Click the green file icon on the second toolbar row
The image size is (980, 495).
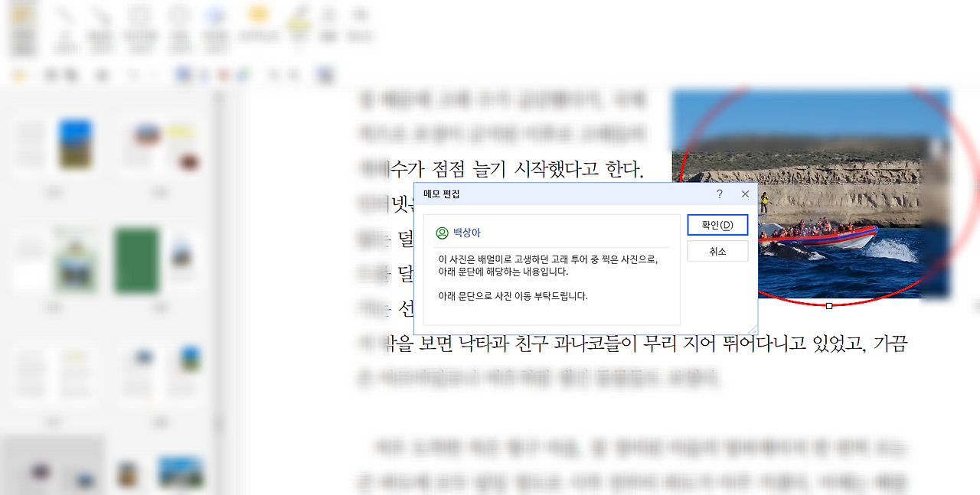tap(243, 74)
